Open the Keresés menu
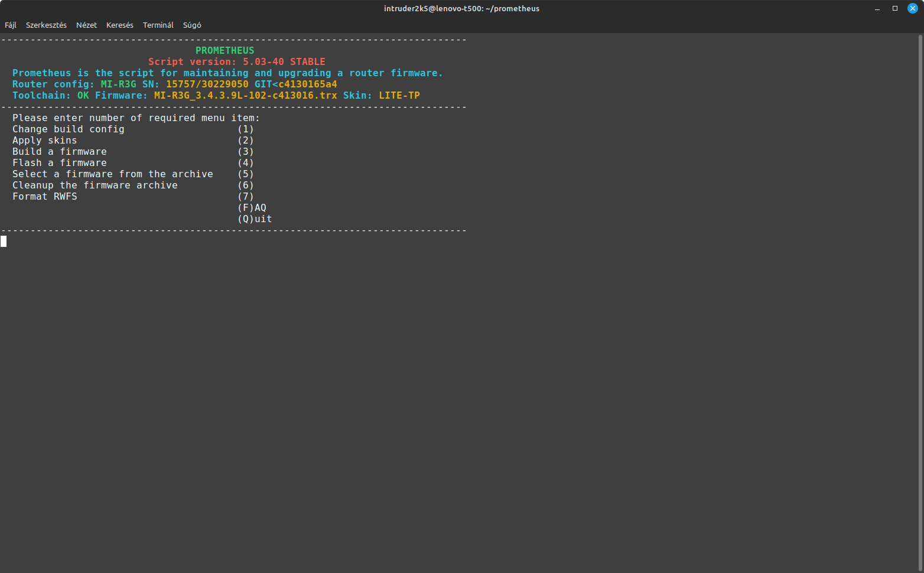 [120, 25]
